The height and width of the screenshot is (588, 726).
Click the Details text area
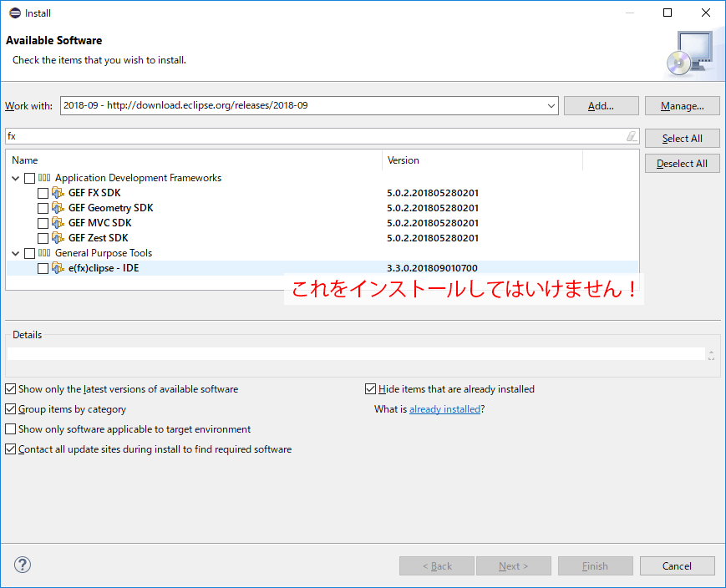(356, 354)
